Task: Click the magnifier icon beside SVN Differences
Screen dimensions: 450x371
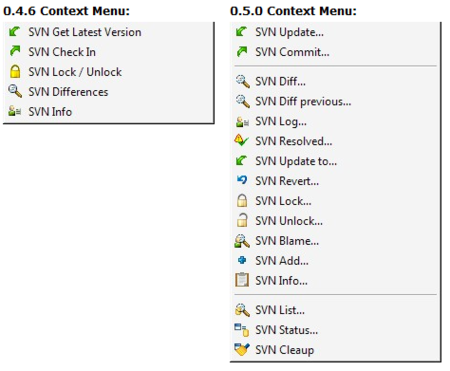Action: click(15, 91)
